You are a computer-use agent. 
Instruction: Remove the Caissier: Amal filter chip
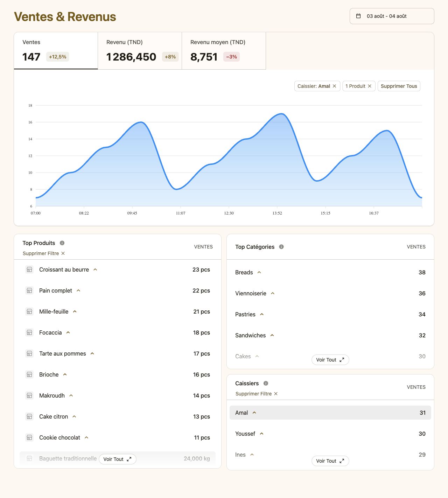tap(334, 86)
